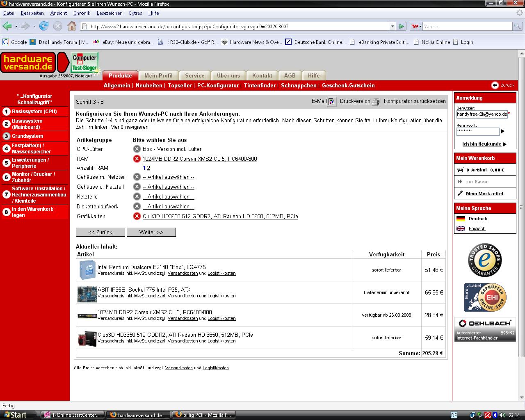This screenshot has width=525, height=420.
Task: Click the browser Back arrow button
Action: (x=7, y=26)
